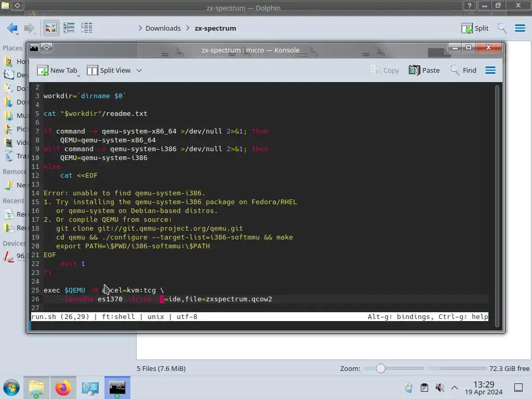
Task: Select Videos in Dolphin Places panel
Action: [x=16, y=143]
